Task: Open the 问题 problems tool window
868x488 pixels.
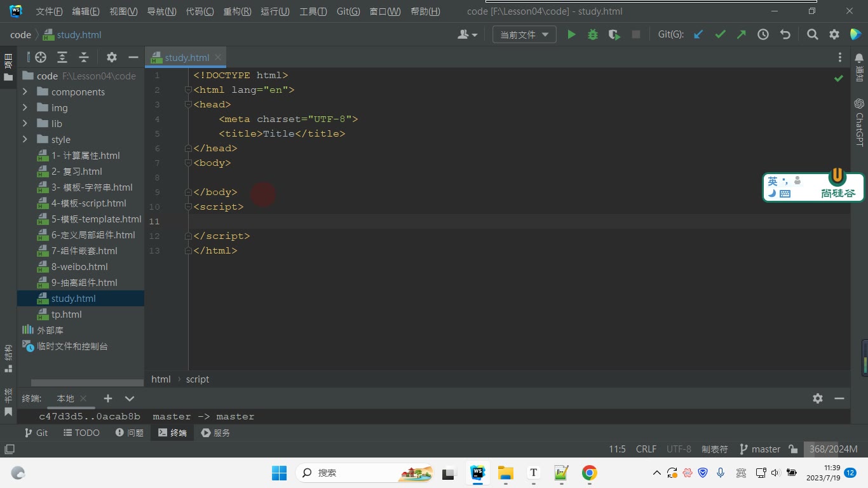Action: (x=130, y=433)
